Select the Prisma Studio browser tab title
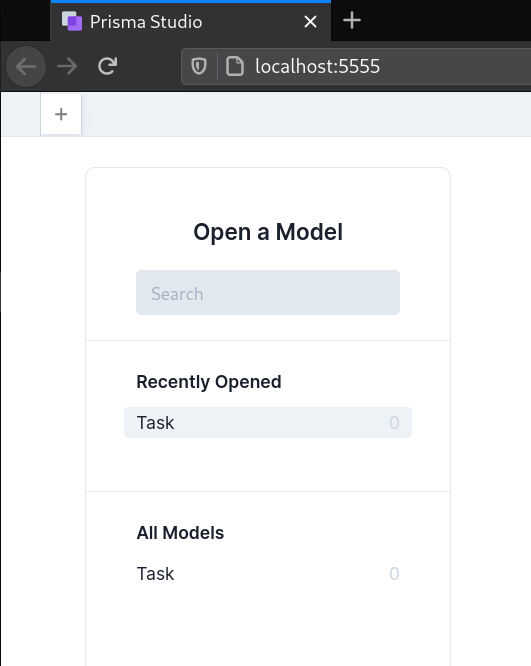Screen dimensions: 531x666 tap(146, 22)
